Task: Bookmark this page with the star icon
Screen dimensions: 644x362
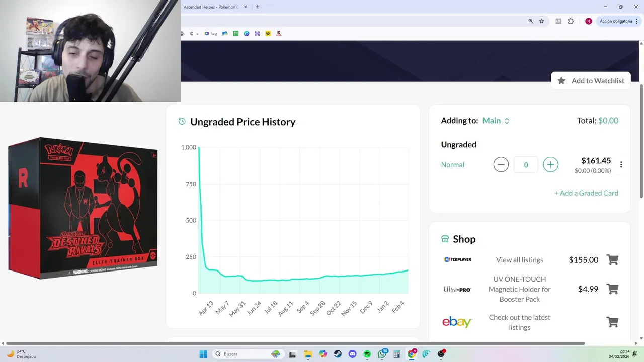Action: [542, 21]
